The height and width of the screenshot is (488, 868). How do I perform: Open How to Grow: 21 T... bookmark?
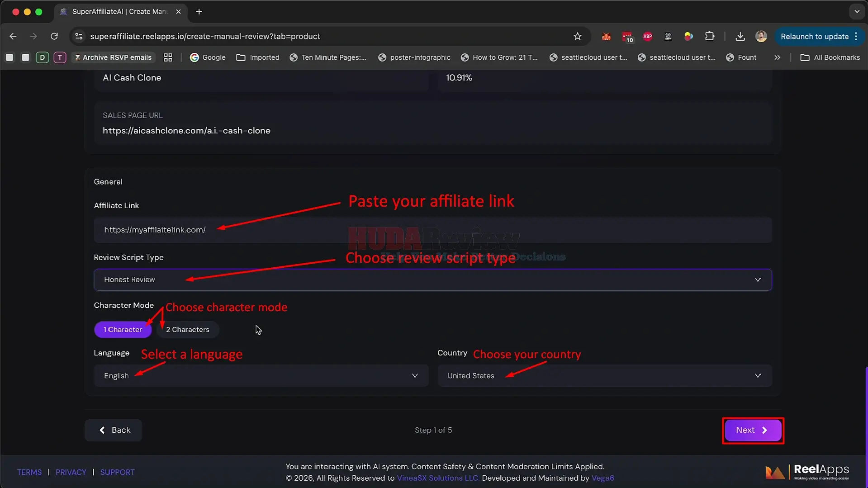click(x=499, y=57)
